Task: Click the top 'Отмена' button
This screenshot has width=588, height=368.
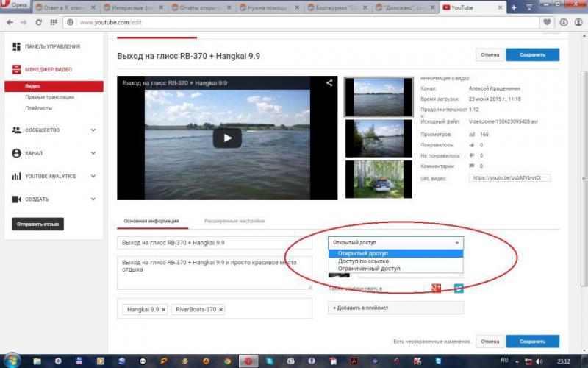Action: pyautogui.click(x=490, y=54)
